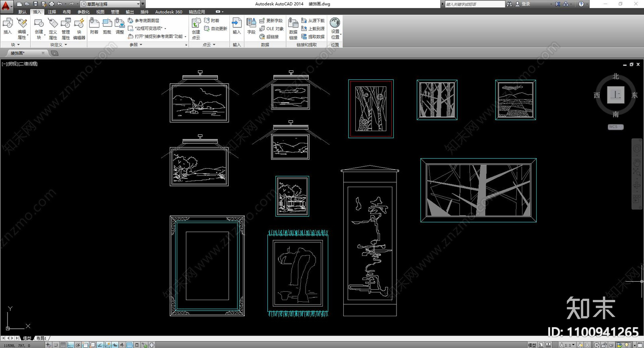Screen dimensions: 644x348
Task: Switch to the Autodesk 360 ribbon tab
Action: [x=169, y=12]
